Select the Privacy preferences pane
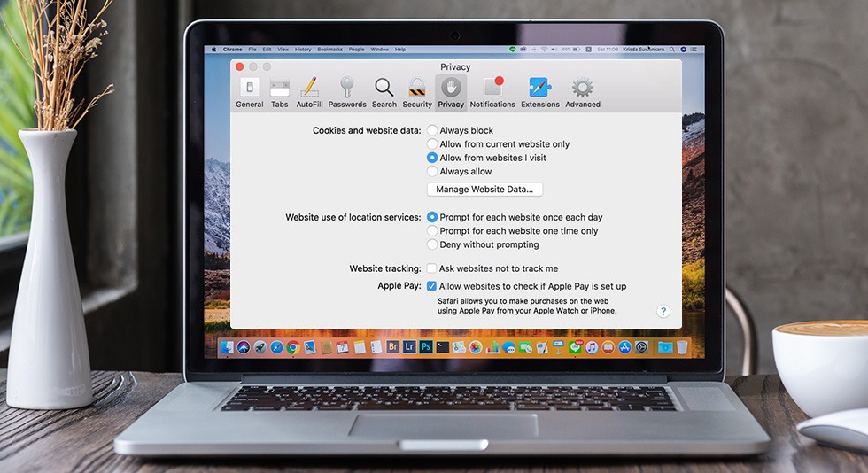Viewport: 868px width, 473px height. coord(451,92)
